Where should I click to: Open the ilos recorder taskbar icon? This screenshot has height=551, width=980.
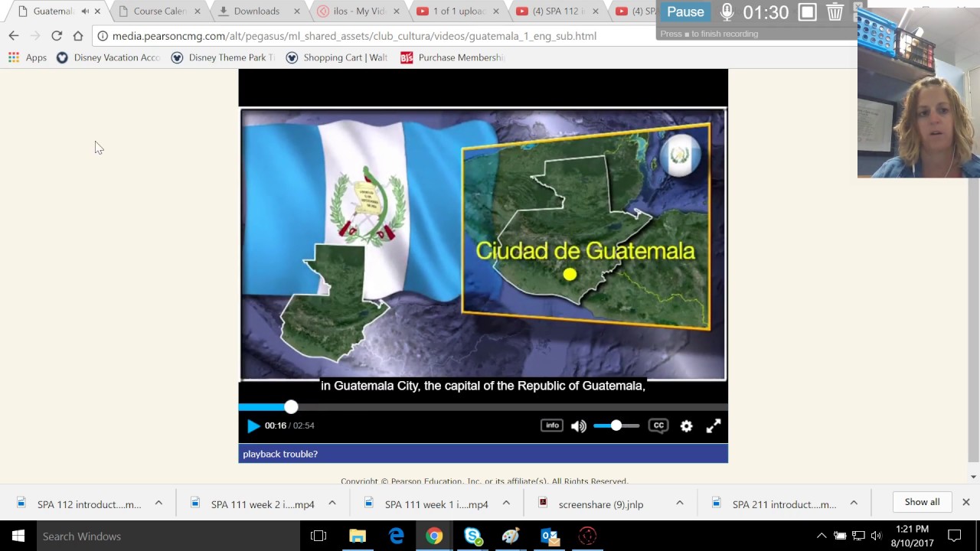pyautogui.click(x=587, y=536)
